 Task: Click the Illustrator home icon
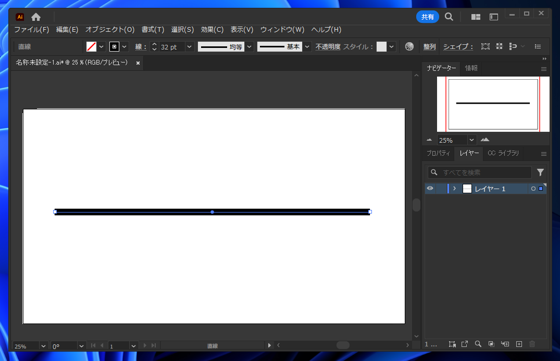[x=36, y=17]
